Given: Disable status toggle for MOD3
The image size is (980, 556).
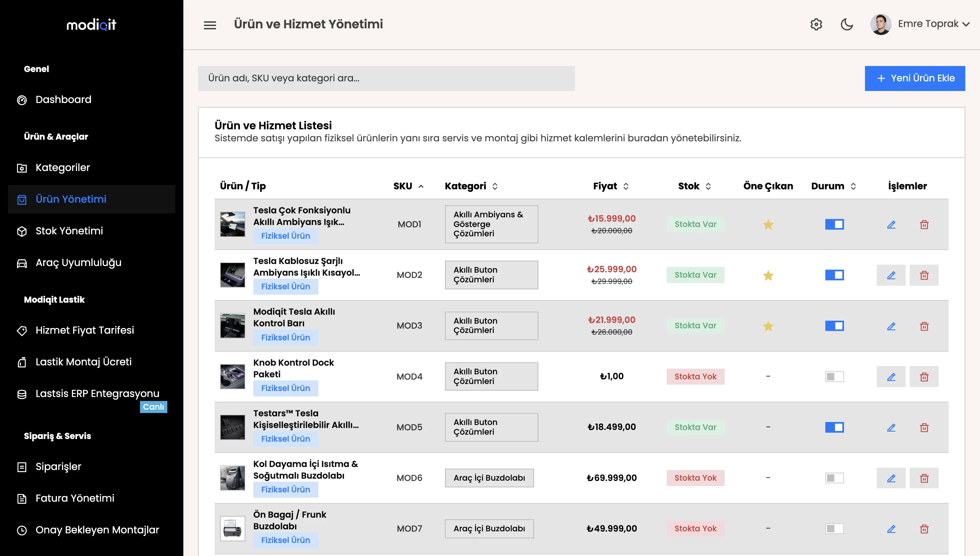Looking at the screenshot, I should coord(834,326).
